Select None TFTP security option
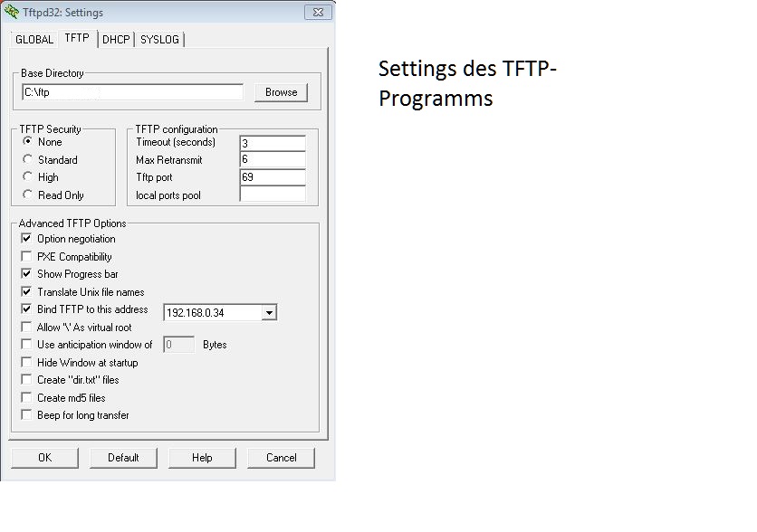 point(27,141)
